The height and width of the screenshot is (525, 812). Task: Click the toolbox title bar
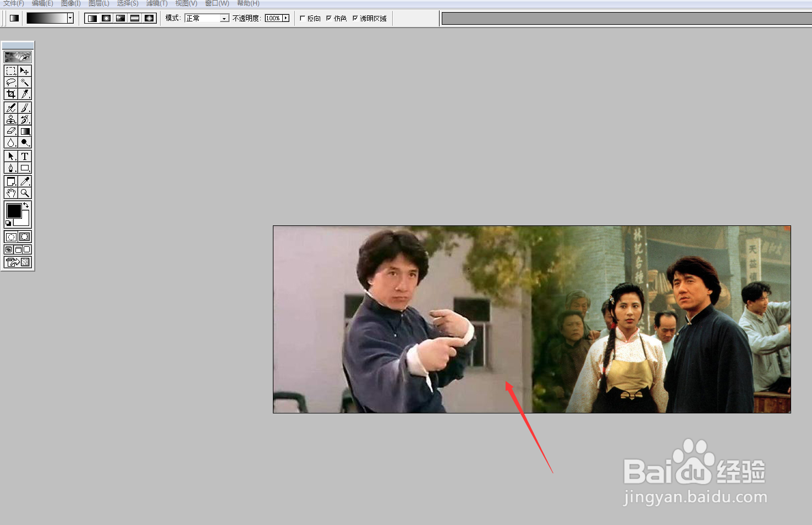pyautogui.click(x=18, y=45)
